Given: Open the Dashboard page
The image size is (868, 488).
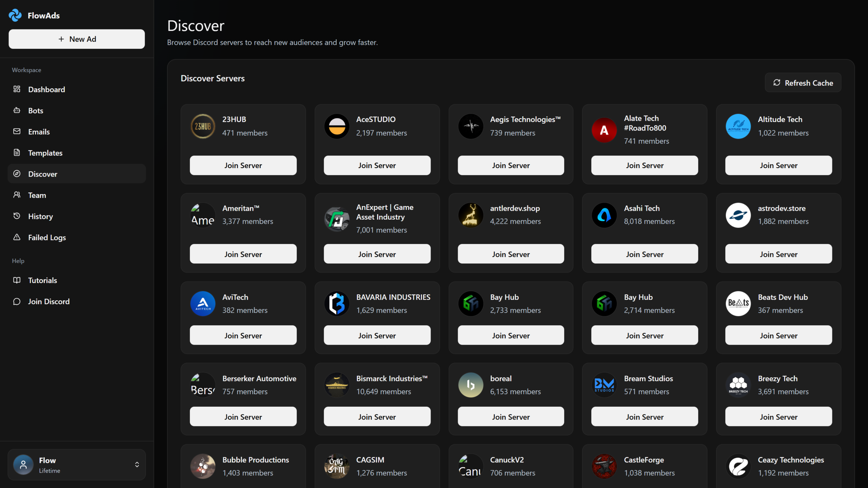Looking at the screenshot, I should pyautogui.click(x=77, y=89).
